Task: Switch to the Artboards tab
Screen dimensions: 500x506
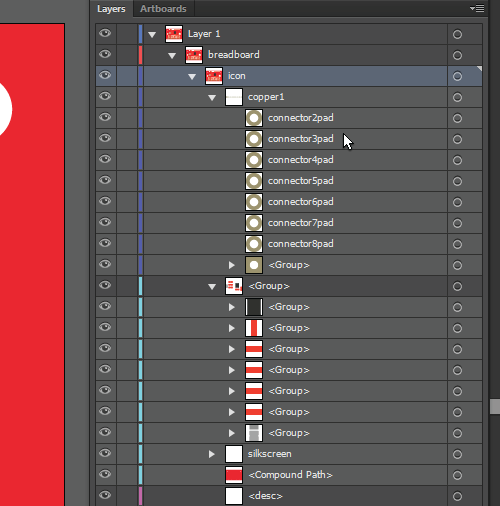Action: [163, 9]
